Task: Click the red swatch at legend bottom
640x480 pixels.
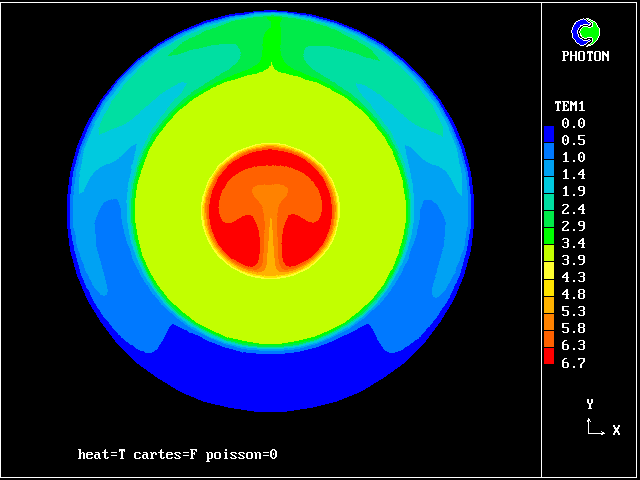Action: (549, 354)
